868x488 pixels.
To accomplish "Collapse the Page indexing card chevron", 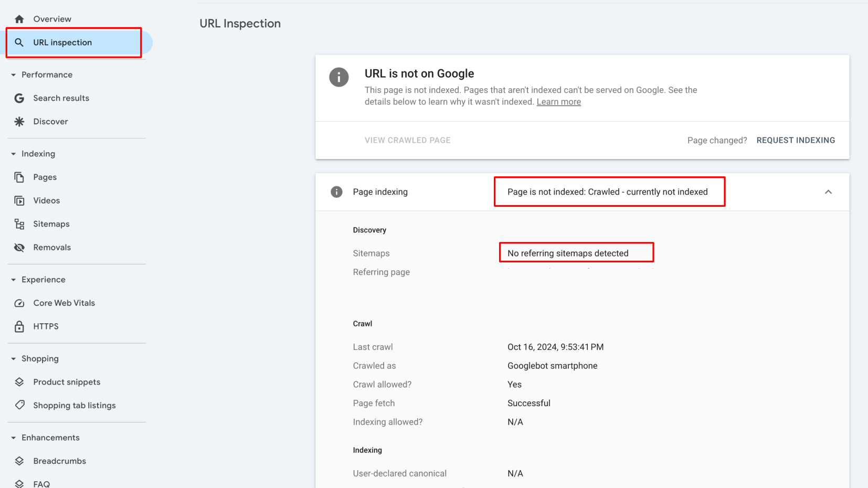I will tap(828, 192).
